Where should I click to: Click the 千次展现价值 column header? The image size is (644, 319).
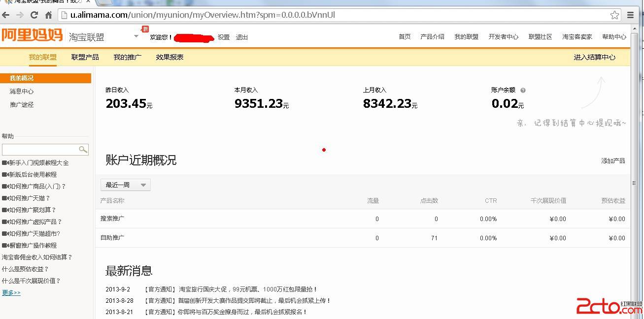548,201
